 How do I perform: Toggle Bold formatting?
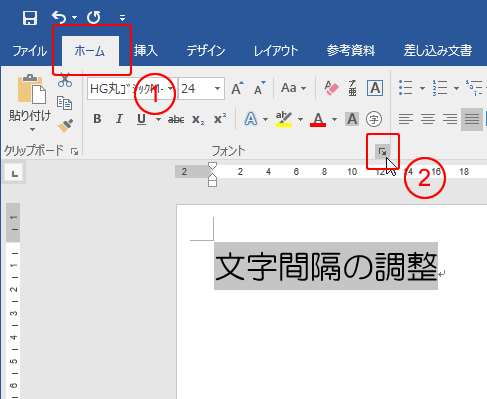coord(97,119)
